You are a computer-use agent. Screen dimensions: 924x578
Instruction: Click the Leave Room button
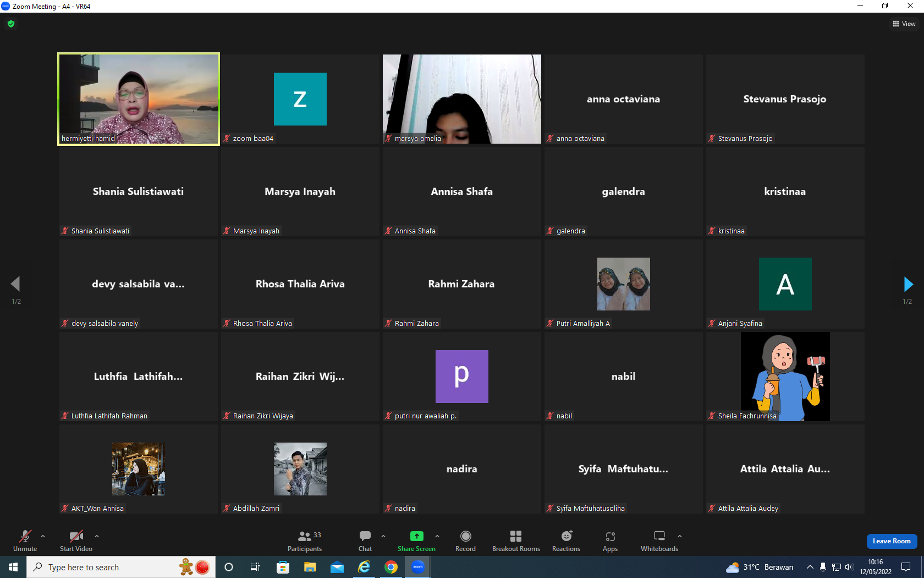click(x=892, y=541)
